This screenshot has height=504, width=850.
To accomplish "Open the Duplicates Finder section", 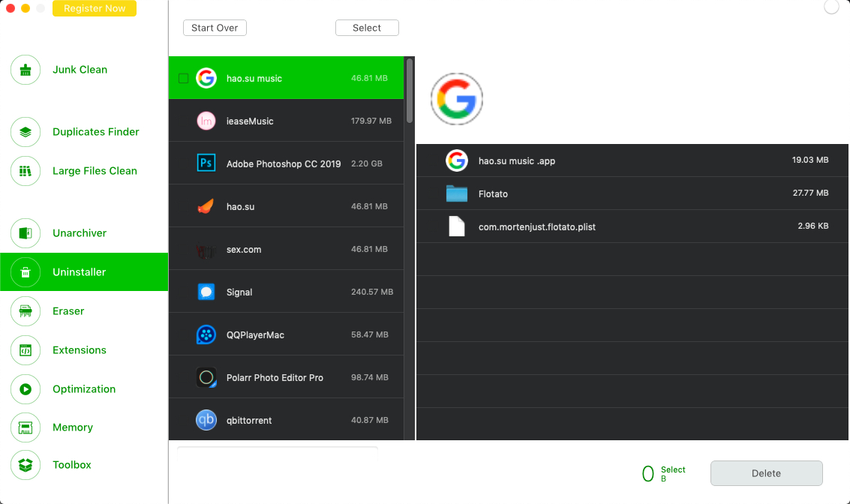I will (x=95, y=132).
